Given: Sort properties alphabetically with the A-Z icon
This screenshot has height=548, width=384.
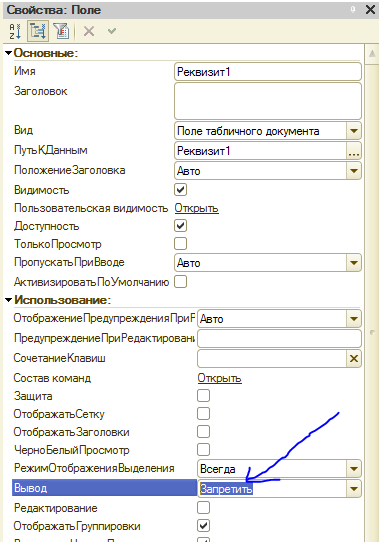Looking at the screenshot, I should (15, 31).
